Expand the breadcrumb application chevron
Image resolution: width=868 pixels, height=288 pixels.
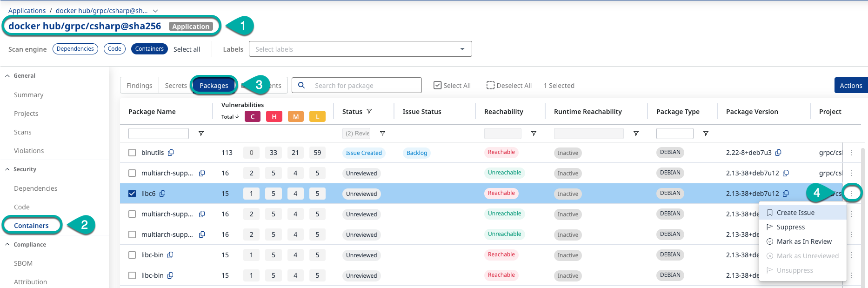tap(155, 11)
